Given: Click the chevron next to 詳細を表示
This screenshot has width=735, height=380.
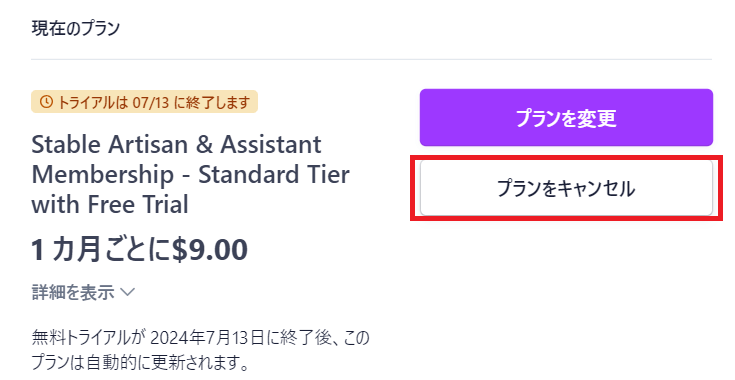Looking at the screenshot, I should 127,293.
